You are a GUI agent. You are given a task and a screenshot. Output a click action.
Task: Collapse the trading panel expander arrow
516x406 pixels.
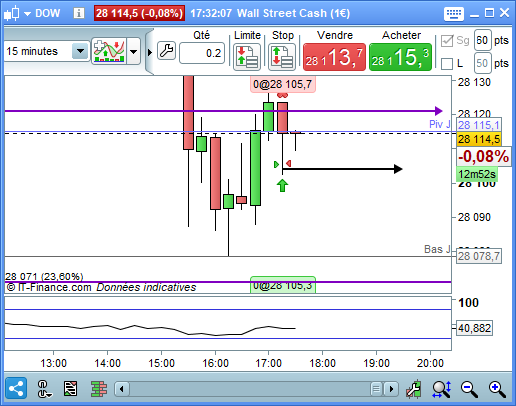[150, 52]
